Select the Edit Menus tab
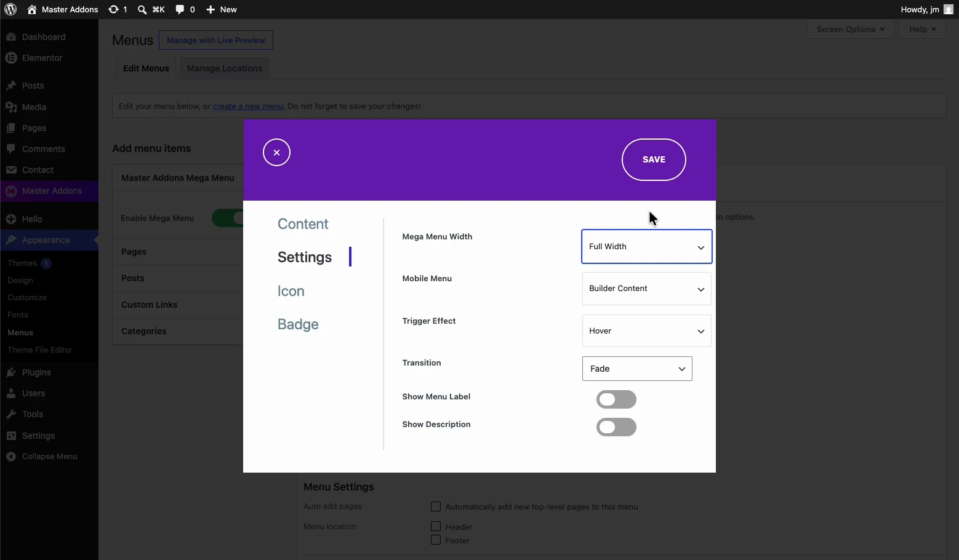Image resolution: width=959 pixels, height=560 pixels. (146, 68)
